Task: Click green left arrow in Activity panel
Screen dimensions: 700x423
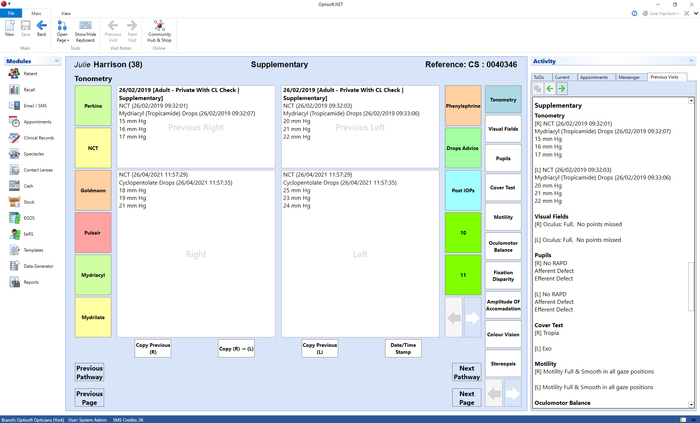Action: point(550,89)
